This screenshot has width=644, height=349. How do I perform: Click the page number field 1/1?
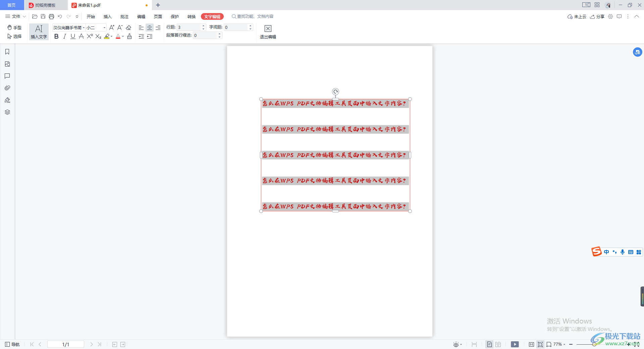click(66, 344)
